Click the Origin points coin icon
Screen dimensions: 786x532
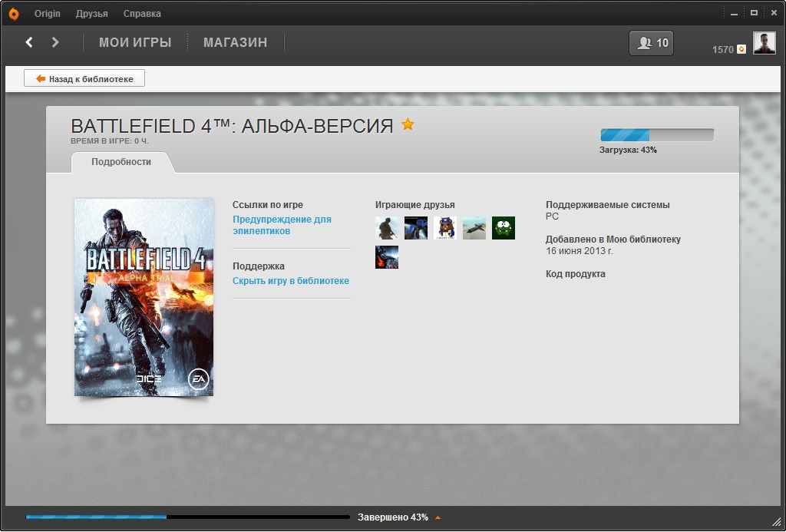point(741,49)
